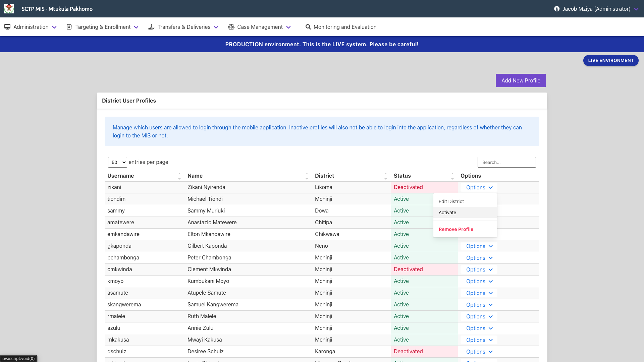
Task: Click the Username column sort arrows
Action: pyautogui.click(x=179, y=176)
